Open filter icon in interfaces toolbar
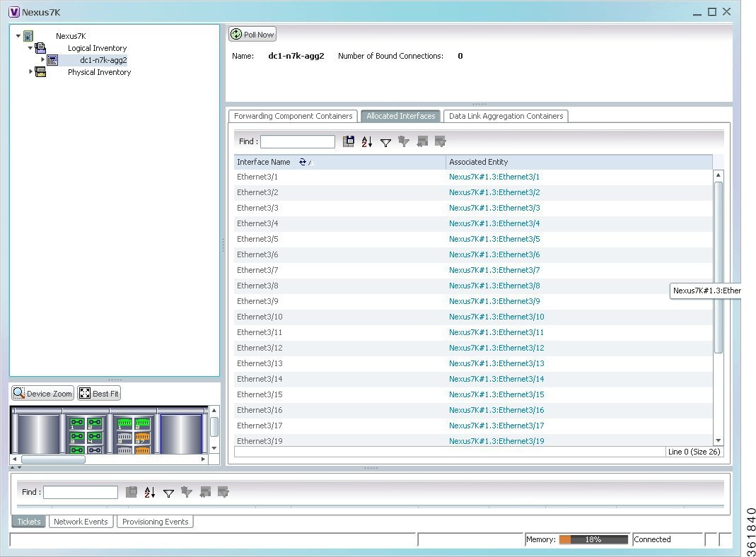This screenshot has height=557, width=756. 385,142
